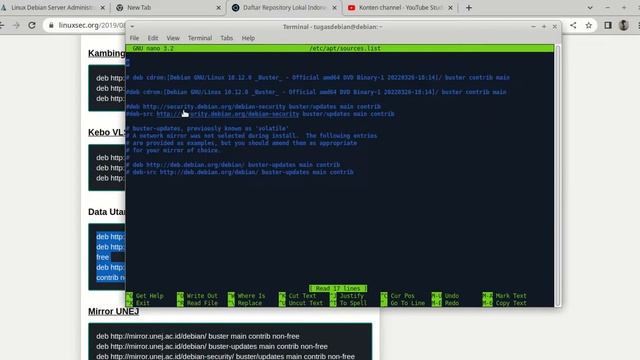Open a new browser tab
This screenshot has height=360, width=640.
469,8
